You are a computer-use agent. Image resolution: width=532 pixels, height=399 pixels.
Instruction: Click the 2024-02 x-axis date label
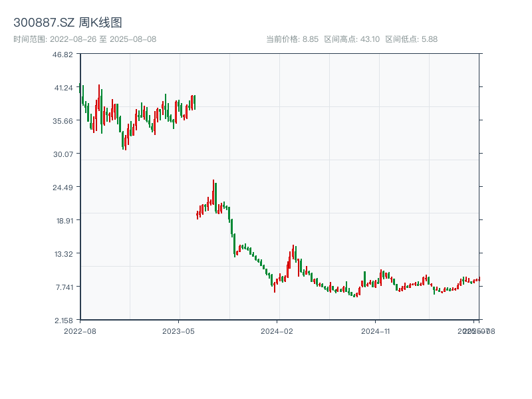(277, 331)
